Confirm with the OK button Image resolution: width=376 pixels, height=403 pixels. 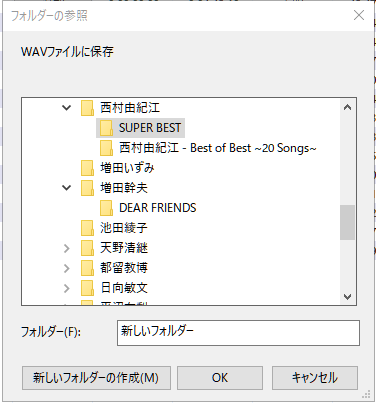click(x=220, y=378)
